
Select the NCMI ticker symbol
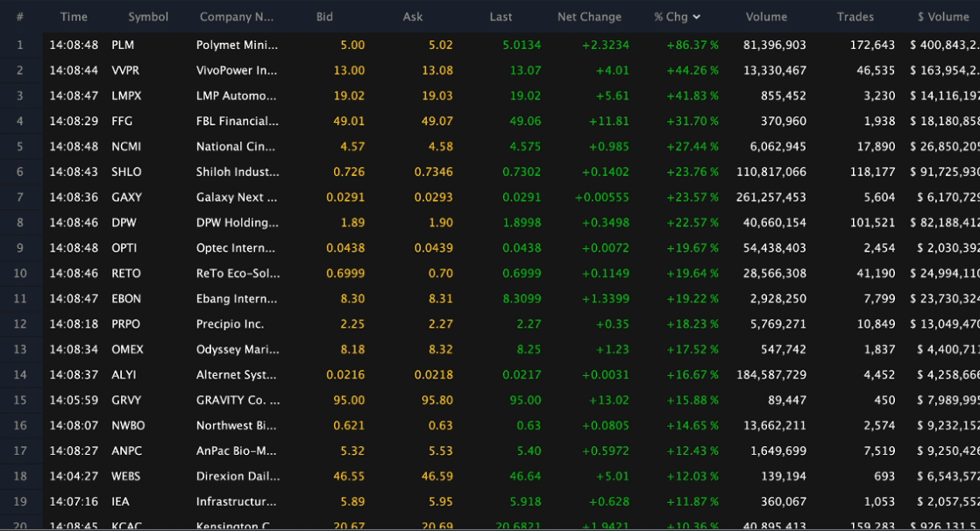click(x=126, y=147)
